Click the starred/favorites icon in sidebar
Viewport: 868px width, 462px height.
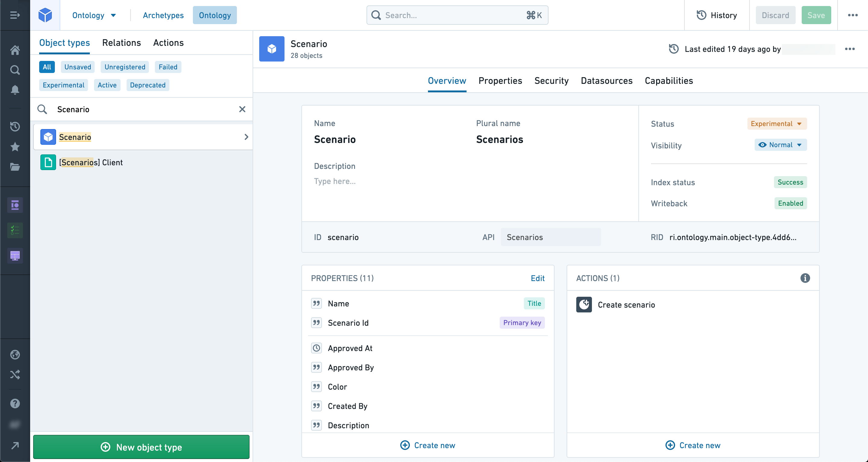[x=15, y=147]
